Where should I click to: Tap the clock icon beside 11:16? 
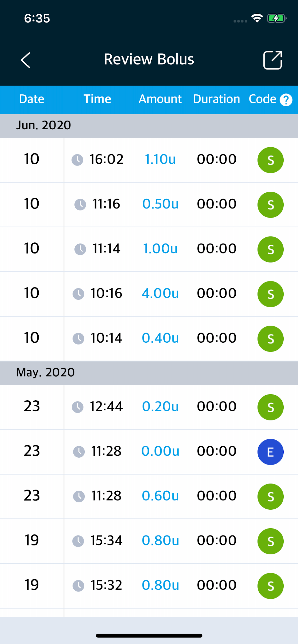click(x=80, y=205)
